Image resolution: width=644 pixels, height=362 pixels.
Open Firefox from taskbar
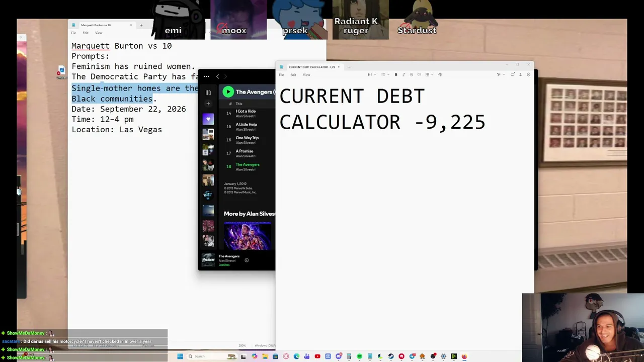pos(464,356)
